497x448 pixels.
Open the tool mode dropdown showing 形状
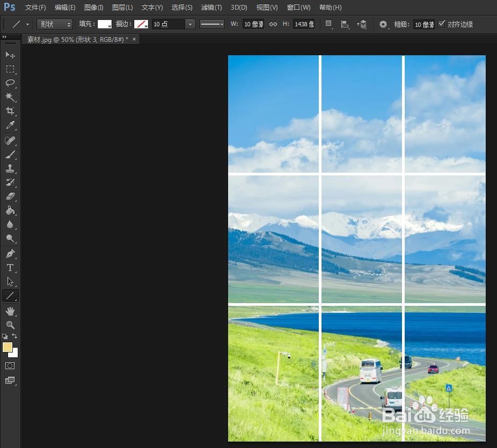54,24
